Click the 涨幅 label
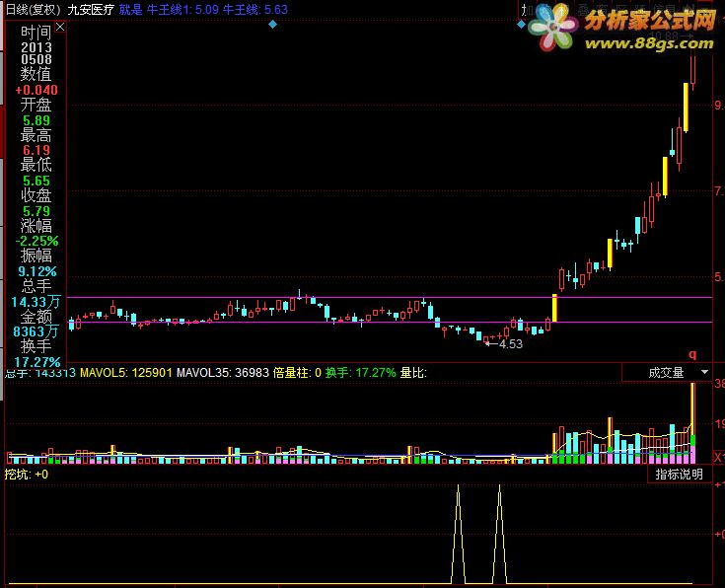The image size is (725, 588). (x=36, y=226)
